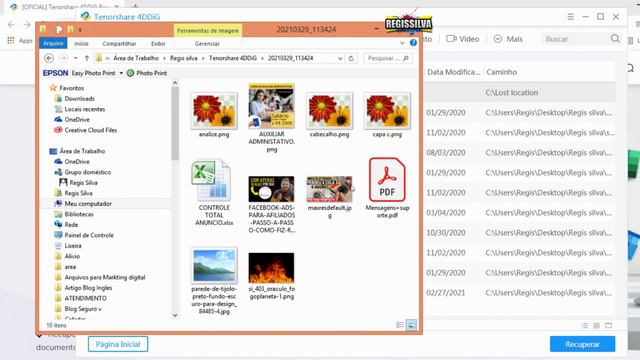640x360 pixels.
Task: Expand the Explorer ribbon chevron
Action: pos(402,43)
